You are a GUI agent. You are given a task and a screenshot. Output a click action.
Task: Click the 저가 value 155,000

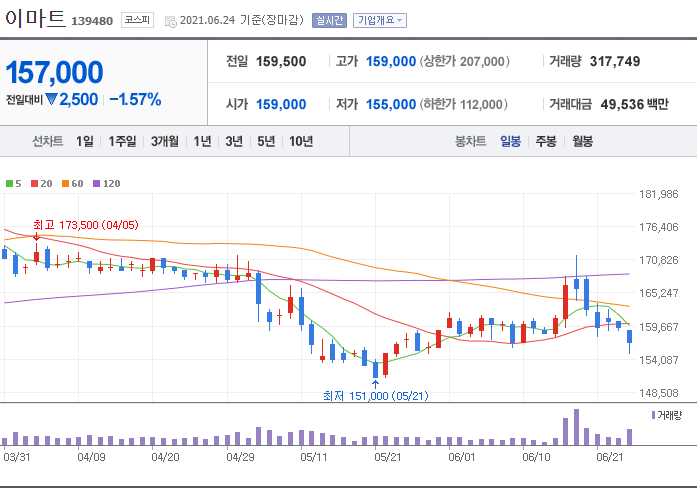pos(391,104)
